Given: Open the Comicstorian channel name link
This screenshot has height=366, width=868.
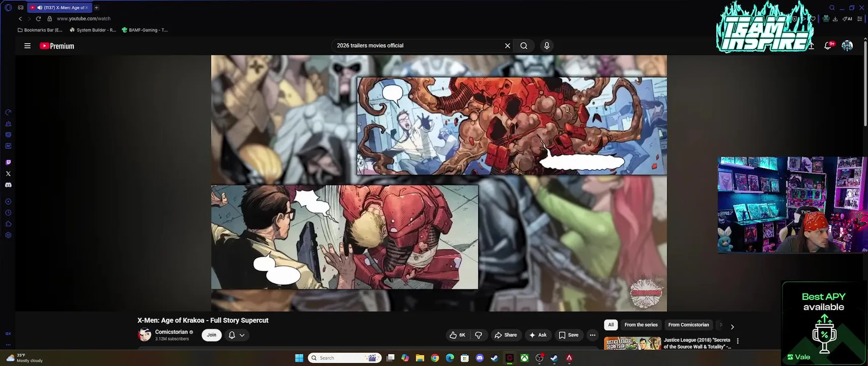Looking at the screenshot, I should 171,332.
